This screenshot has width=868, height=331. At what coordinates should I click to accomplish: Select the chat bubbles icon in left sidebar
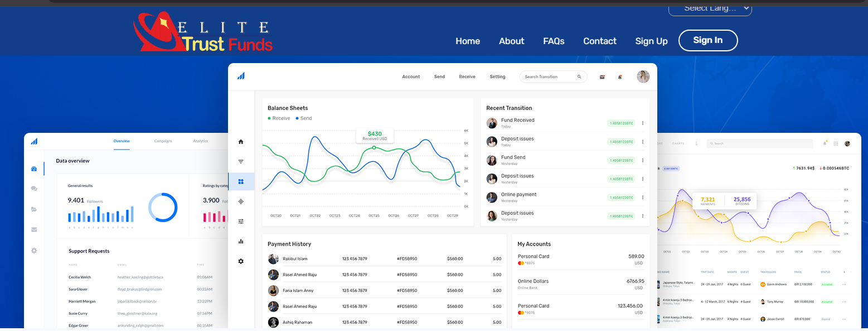point(34,189)
